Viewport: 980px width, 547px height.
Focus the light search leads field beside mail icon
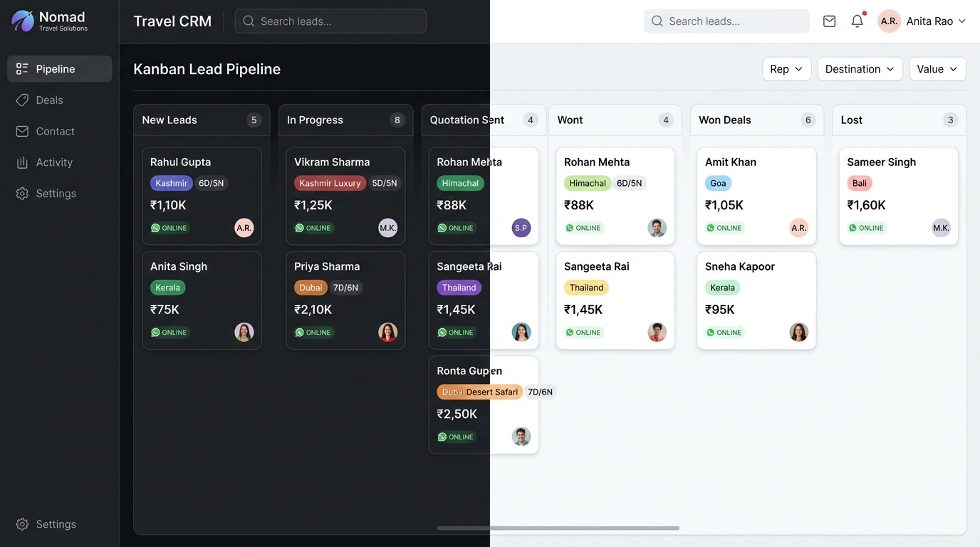pyautogui.click(x=726, y=21)
